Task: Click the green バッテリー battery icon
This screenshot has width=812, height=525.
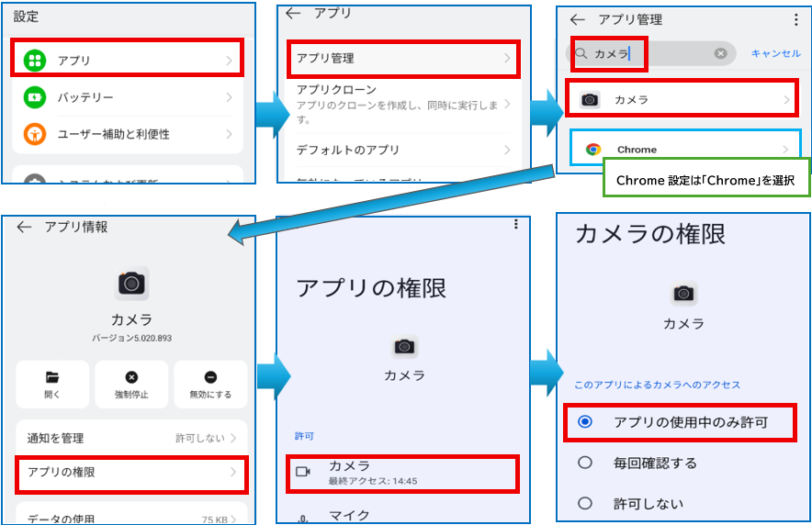Action: tap(35, 97)
